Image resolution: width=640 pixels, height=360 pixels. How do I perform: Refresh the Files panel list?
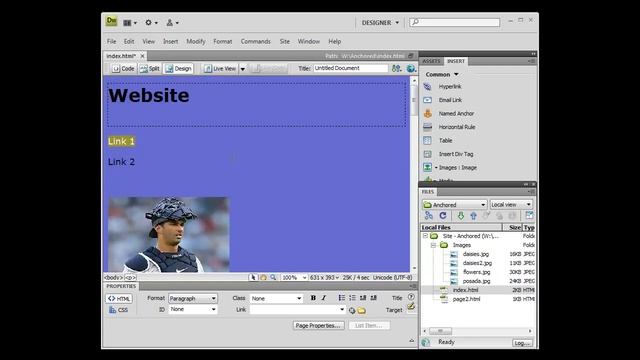tap(443, 216)
